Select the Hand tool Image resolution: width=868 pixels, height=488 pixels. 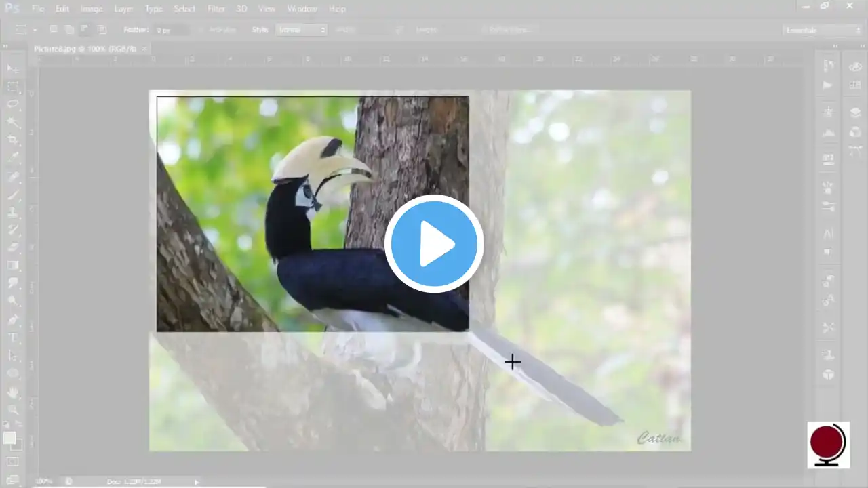click(13, 392)
